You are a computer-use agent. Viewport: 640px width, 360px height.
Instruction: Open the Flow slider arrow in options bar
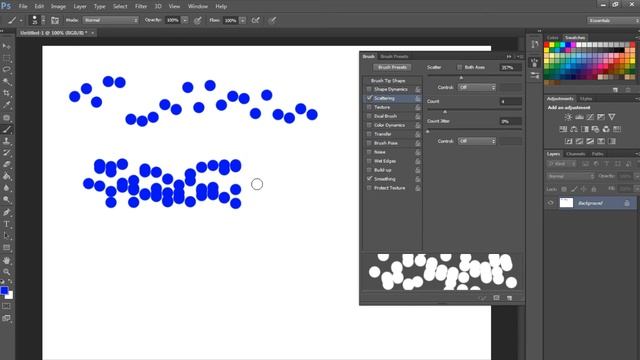pos(242,20)
